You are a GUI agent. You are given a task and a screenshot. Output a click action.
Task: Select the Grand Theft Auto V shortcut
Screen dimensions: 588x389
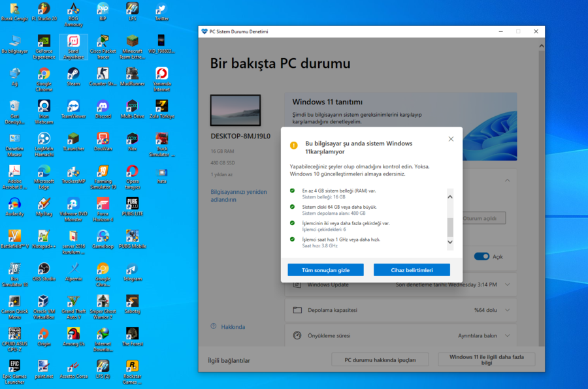[x=73, y=307]
